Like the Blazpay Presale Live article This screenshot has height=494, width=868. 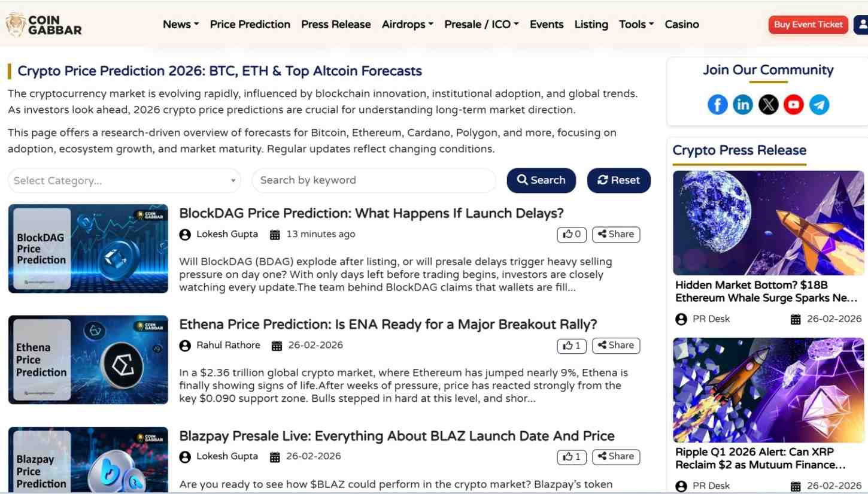pos(572,457)
